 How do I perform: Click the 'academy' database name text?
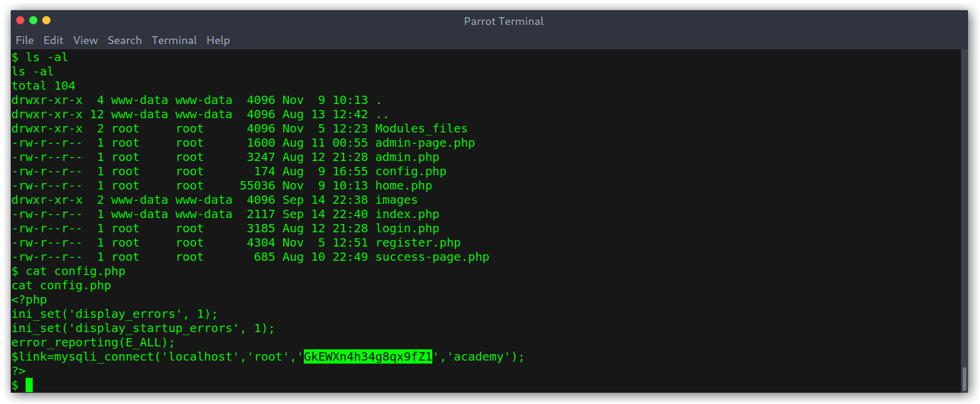pyautogui.click(x=479, y=357)
